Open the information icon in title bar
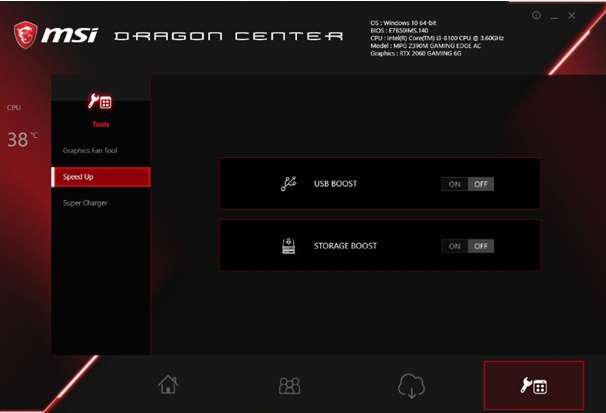The image size is (606, 413). coord(536,15)
